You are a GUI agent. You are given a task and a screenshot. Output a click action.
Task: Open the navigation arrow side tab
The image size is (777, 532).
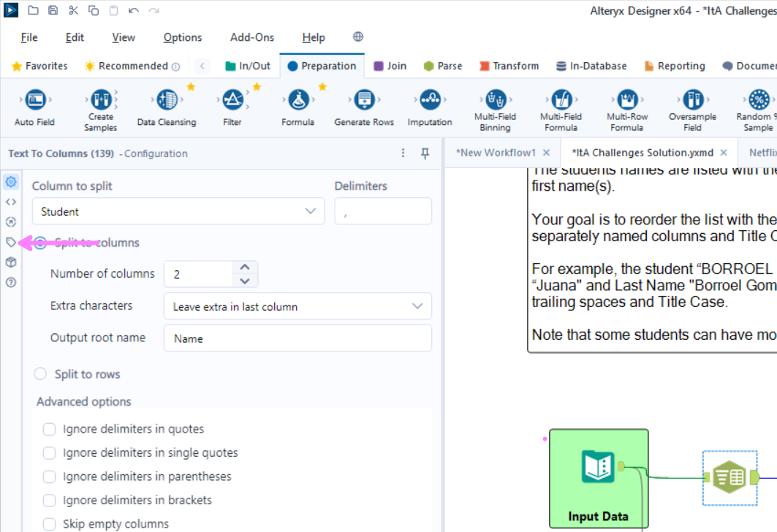coord(11,222)
